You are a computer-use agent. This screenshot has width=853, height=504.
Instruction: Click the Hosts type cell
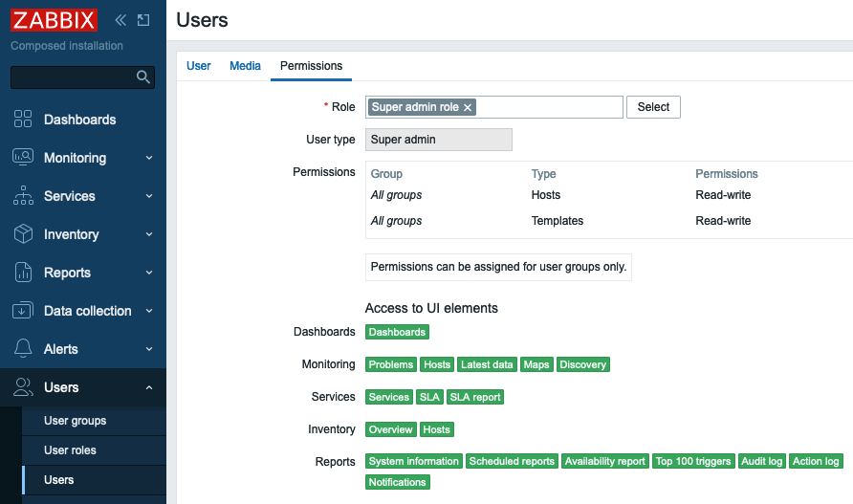[x=546, y=195]
